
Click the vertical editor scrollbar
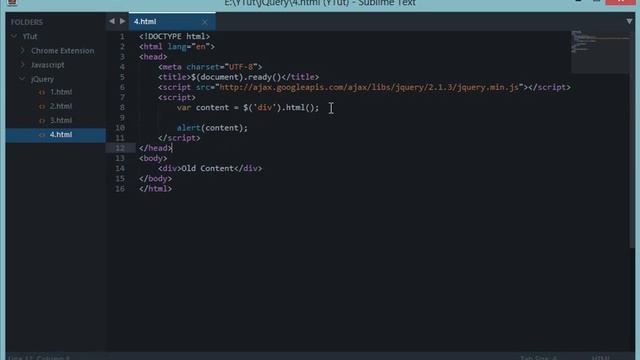(632, 139)
